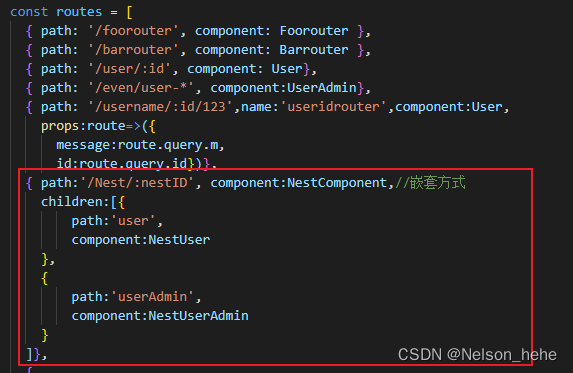The height and width of the screenshot is (373, 573).
Task: Click the props:route arrow function text
Action: [x=98, y=126]
